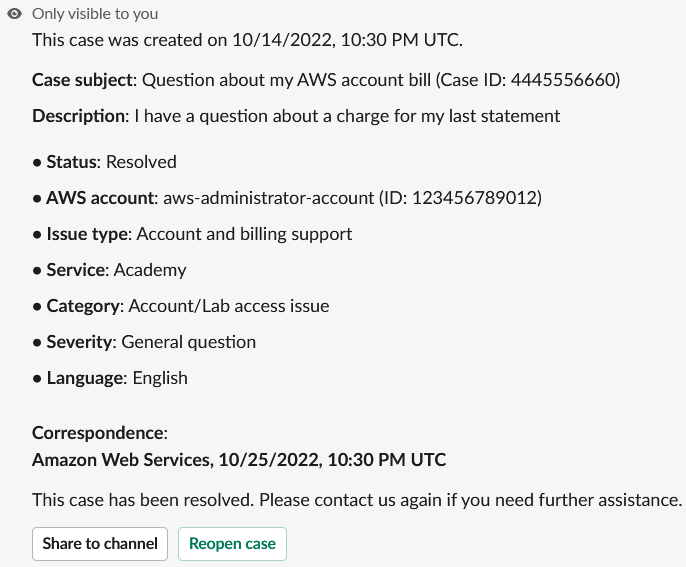Click the Share to channel button
The width and height of the screenshot is (686, 567).
click(x=100, y=544)
